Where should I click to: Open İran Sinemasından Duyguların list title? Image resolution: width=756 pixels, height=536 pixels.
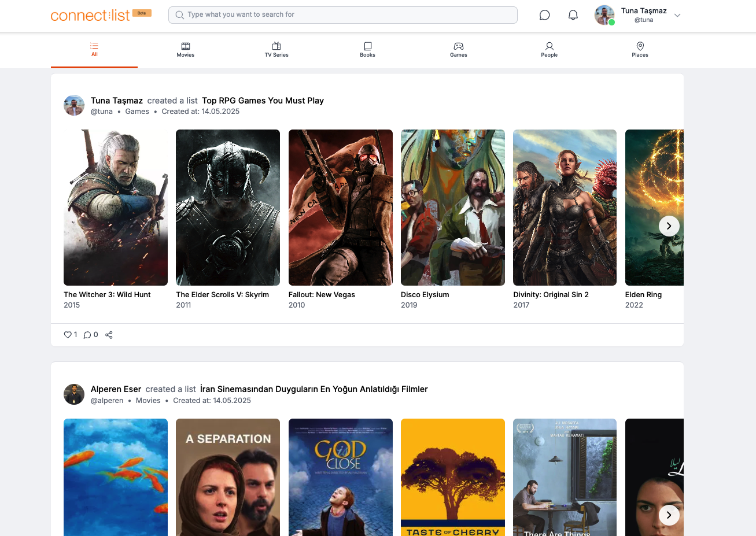tap(314, 389)
